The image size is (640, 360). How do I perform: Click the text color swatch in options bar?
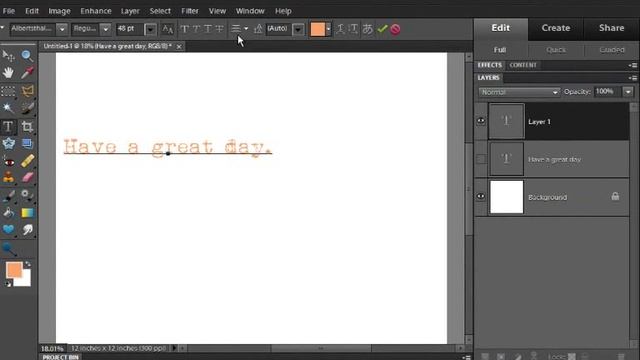point(318,29)
